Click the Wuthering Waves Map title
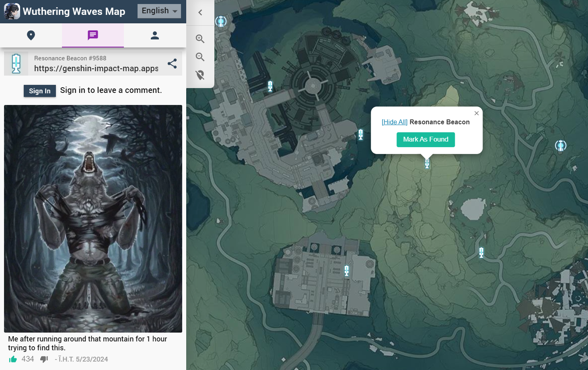The width and height of the screenshot is (588, 370). tap(74, 11)
